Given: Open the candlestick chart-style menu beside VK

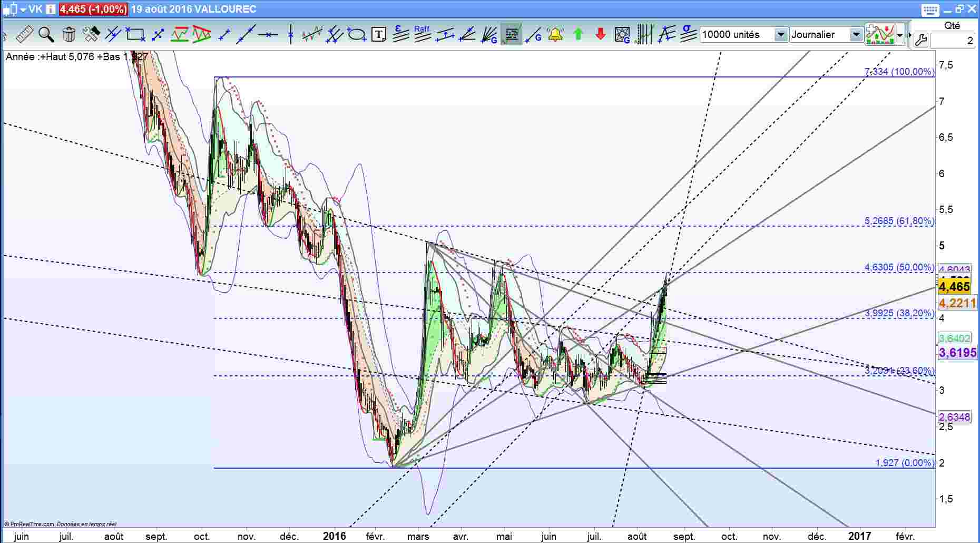Looking at the screenshot, I should pos(14,9).
